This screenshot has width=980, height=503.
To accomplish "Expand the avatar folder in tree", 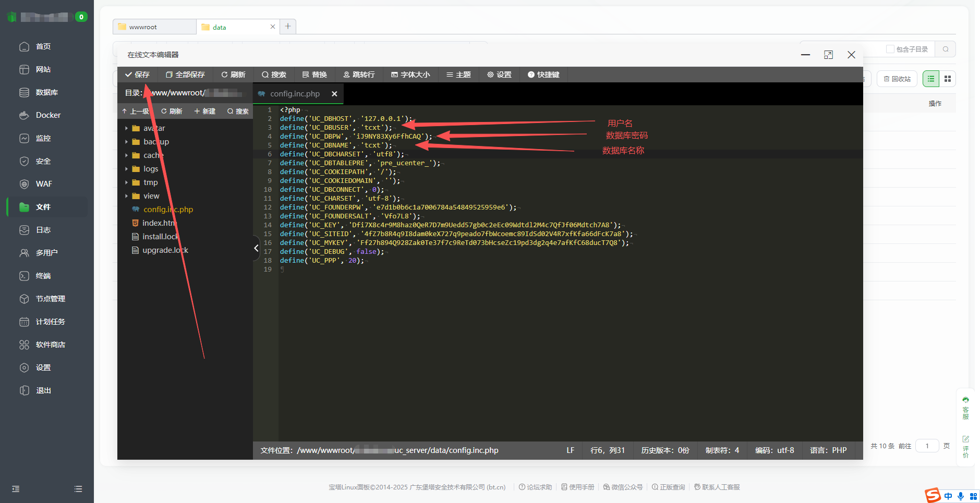I will point(126,128).
